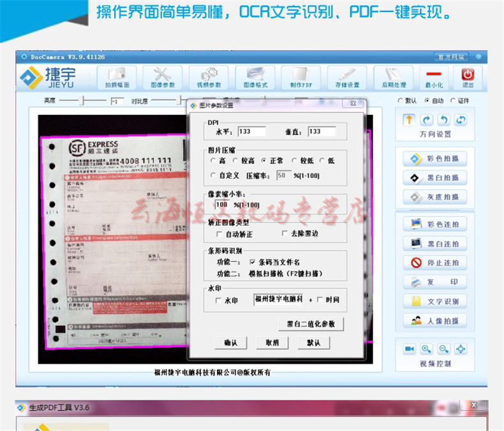Open the 拍照幅面 toolbar button

[117, 77]
